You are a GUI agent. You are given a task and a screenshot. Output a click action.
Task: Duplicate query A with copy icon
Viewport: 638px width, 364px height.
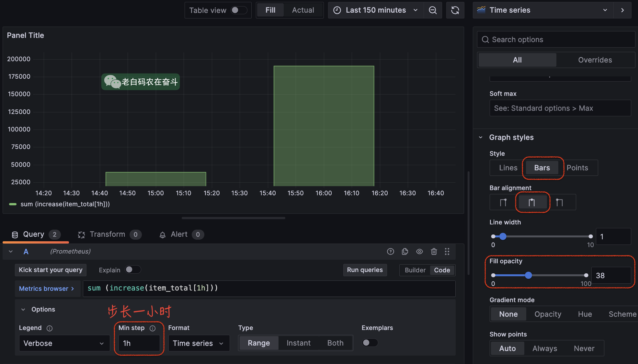[405, 252]
